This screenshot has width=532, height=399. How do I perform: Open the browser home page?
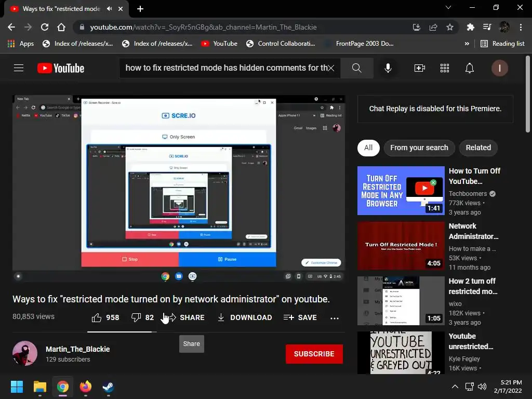(61, 27)
